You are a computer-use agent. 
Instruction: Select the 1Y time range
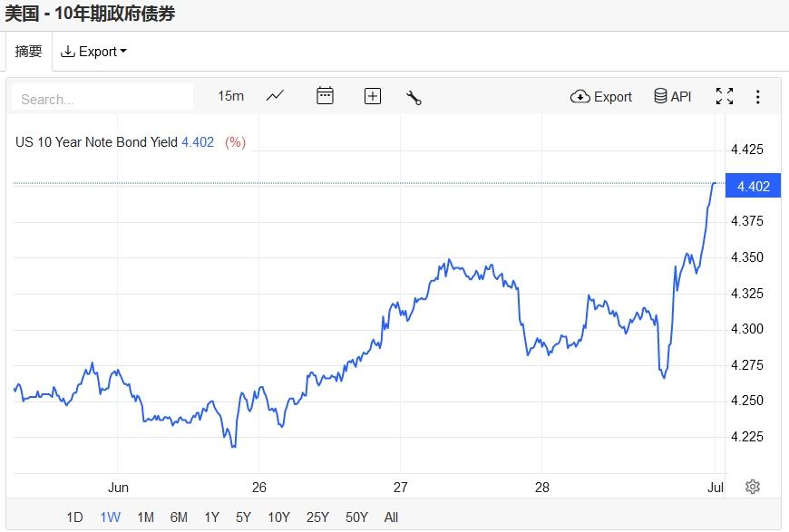(211, 517)
